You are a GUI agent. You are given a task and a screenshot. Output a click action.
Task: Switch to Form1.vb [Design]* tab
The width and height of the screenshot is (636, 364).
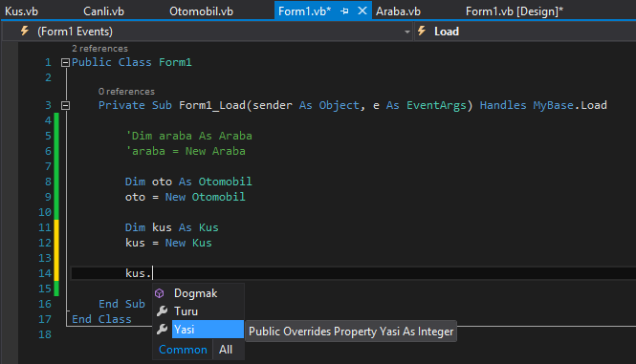point(515,11)
